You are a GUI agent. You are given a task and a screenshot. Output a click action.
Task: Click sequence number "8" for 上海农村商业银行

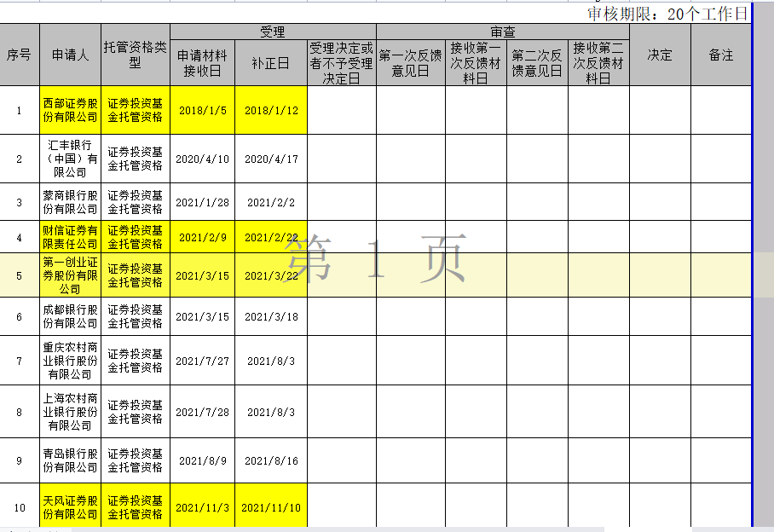coord(20,412)
